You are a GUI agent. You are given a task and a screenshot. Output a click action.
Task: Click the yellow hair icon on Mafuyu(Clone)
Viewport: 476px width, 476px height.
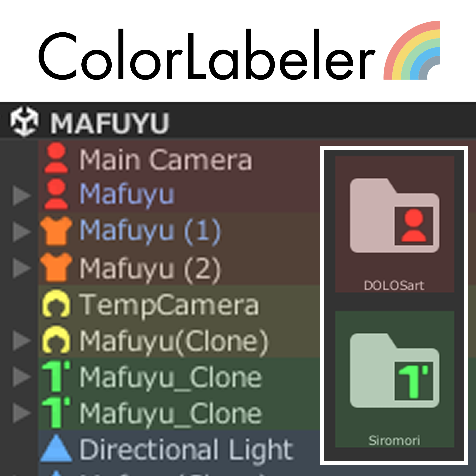56,340
